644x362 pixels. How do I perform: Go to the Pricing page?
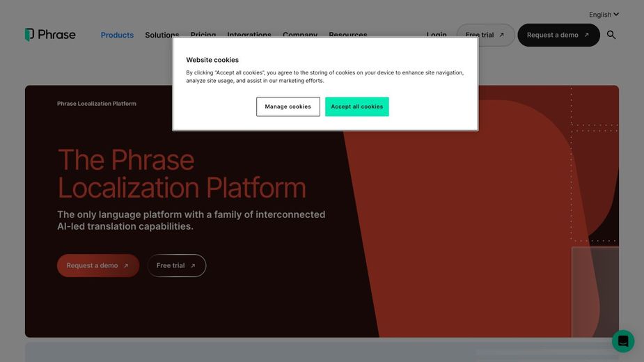[203, 34]
